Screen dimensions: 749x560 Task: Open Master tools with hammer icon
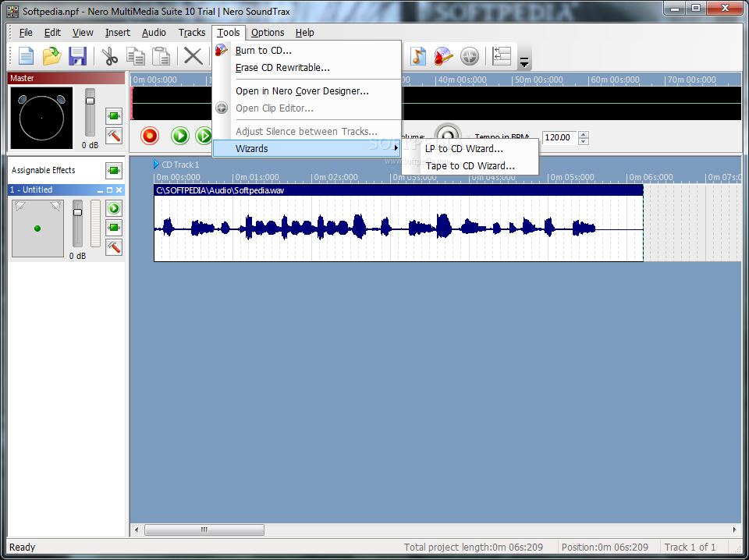114,136
